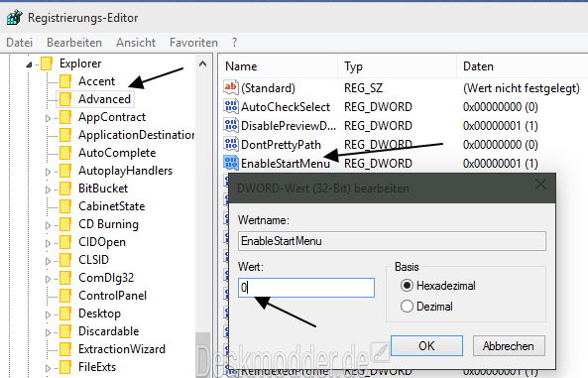Open the Datei menu
This screenshot has height=378, width=588.
[x=20, y=43]
